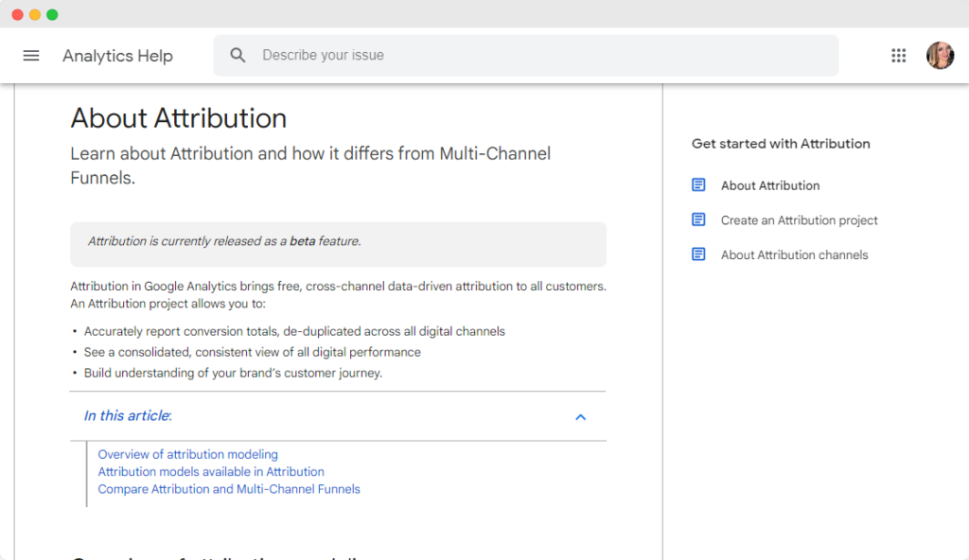
Task: Jump to Attribution models available in Attribution
Action: point(211,472)
